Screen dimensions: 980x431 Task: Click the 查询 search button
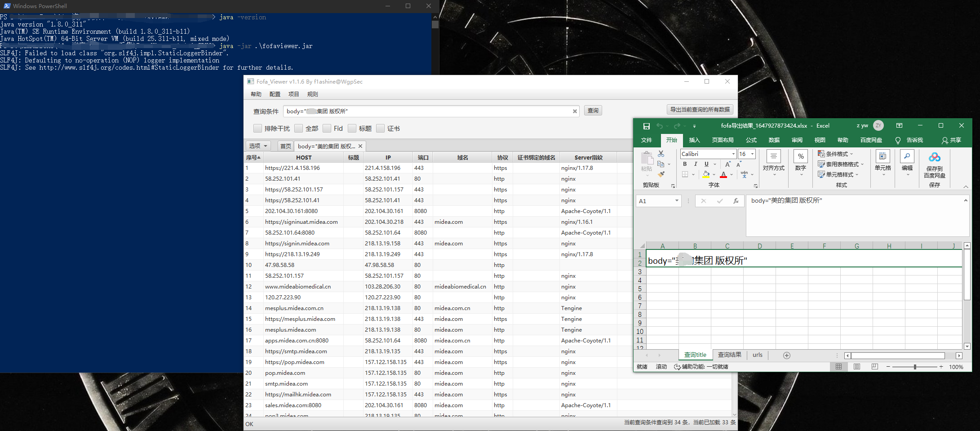[x=593, y=111]
